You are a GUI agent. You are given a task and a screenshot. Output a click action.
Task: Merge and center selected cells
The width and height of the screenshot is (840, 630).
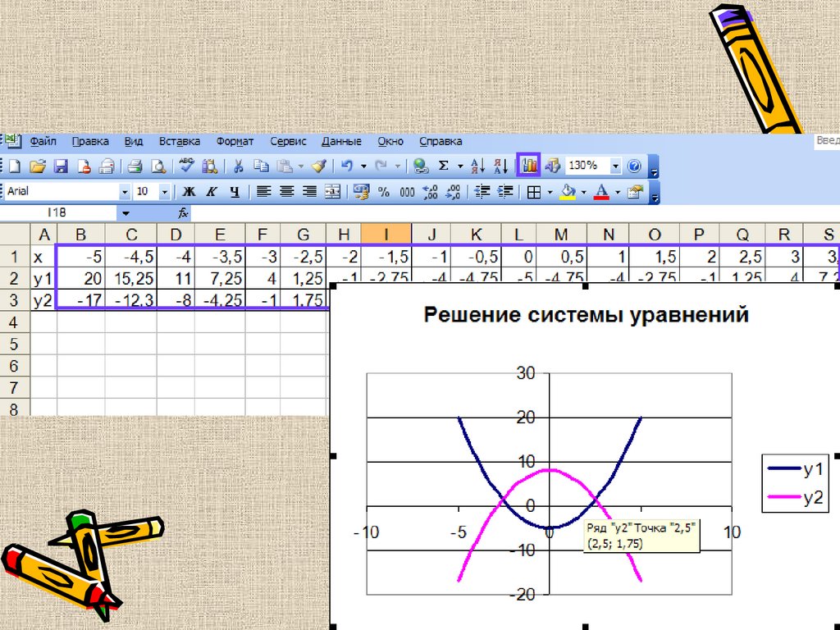coord(333,192)
